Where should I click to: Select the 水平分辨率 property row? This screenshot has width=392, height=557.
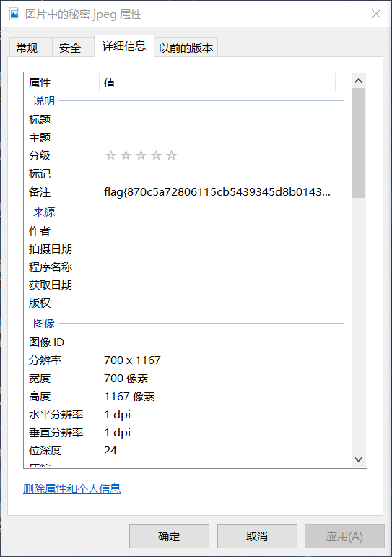(184, 415)
